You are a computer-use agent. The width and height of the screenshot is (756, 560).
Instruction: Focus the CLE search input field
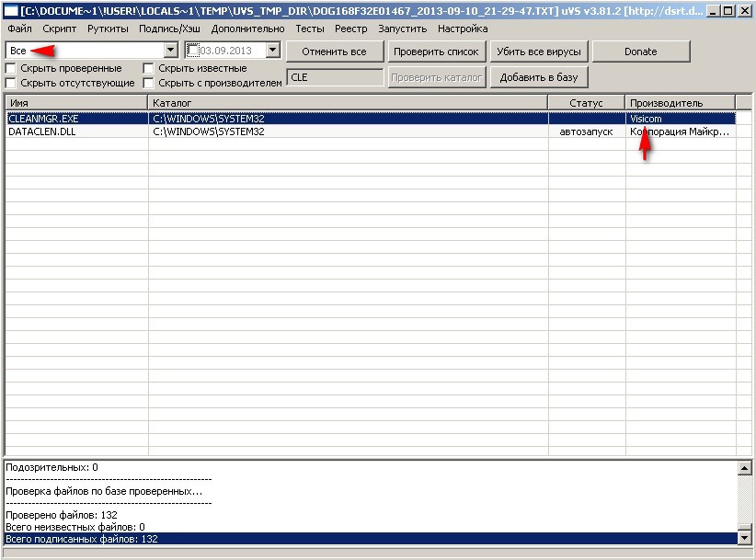tap(335, 77)
